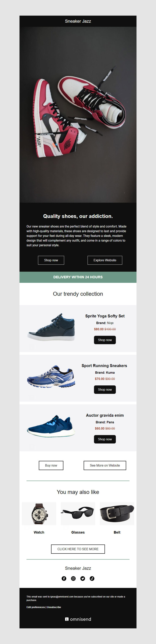
Task: Open See More on Website
Action: [105, 465]
